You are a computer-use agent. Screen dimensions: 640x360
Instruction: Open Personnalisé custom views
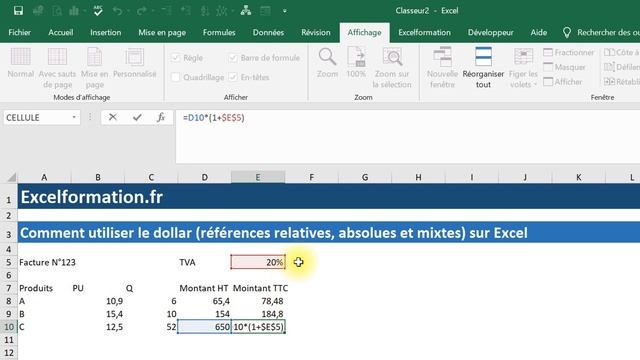tap(135, 63)
